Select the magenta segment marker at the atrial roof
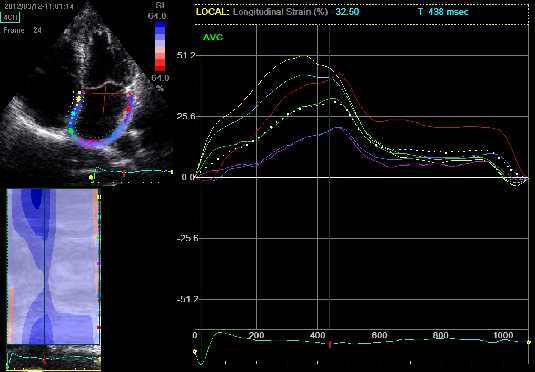This screenshot has height=372, width=535. click(x=90, y=142)
